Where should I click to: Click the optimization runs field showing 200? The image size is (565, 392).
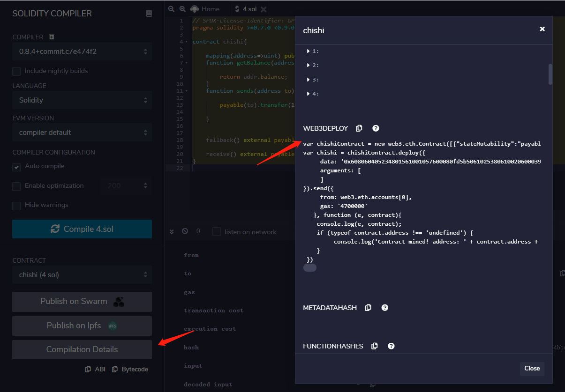tap(127, 186)
